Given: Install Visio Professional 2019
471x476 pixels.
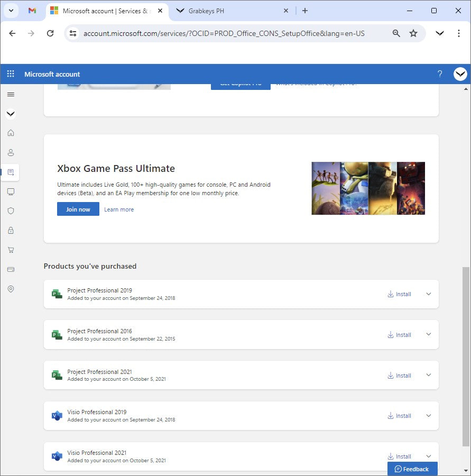Looking at the screenshot, I should 400,416.
